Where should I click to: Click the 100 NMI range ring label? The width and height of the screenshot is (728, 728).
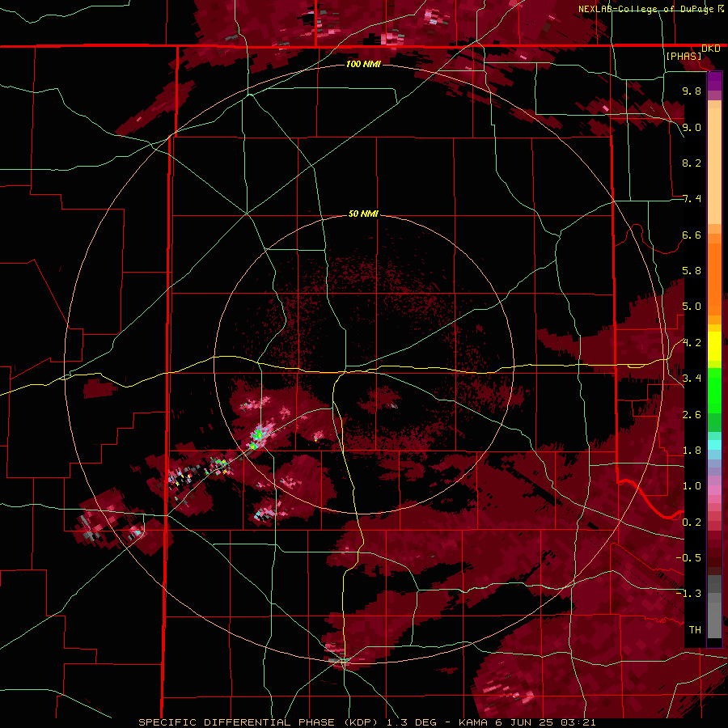pyautogui.click(x=363, y=64)
